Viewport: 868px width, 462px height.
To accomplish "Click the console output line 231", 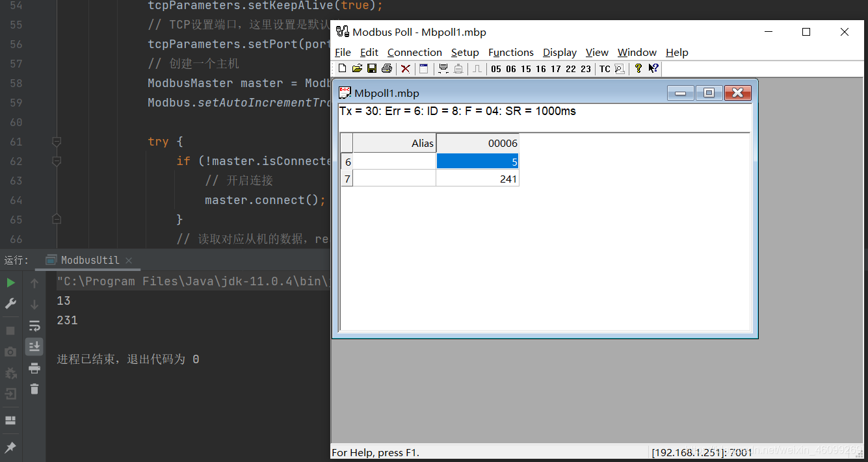I will click(67, 320).
